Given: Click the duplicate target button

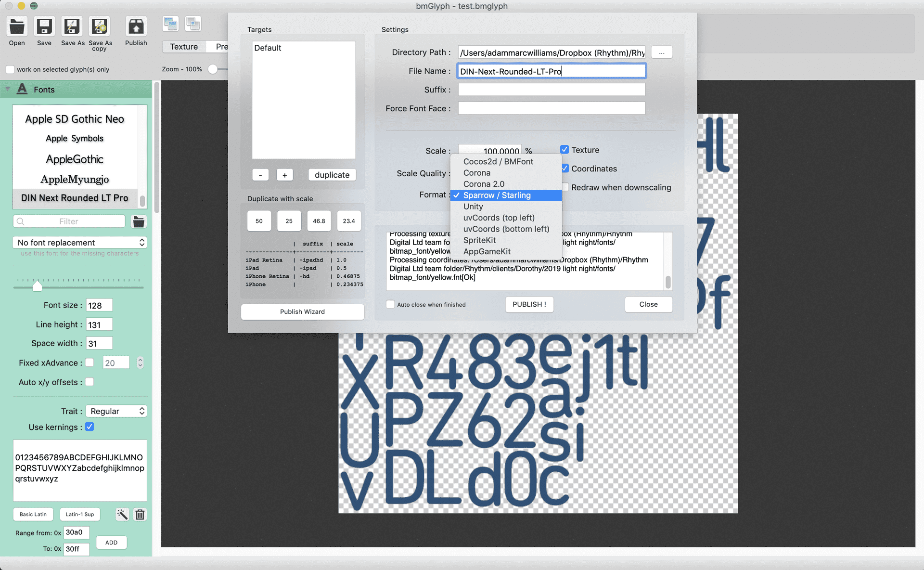Looking at the screenshot, I should tap(332, 175).
